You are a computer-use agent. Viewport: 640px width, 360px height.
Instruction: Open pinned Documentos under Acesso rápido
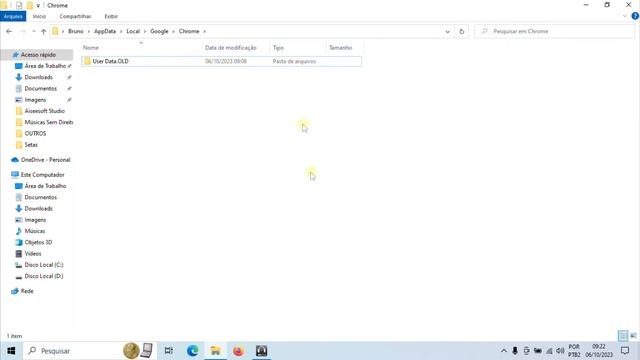[40, 89]
